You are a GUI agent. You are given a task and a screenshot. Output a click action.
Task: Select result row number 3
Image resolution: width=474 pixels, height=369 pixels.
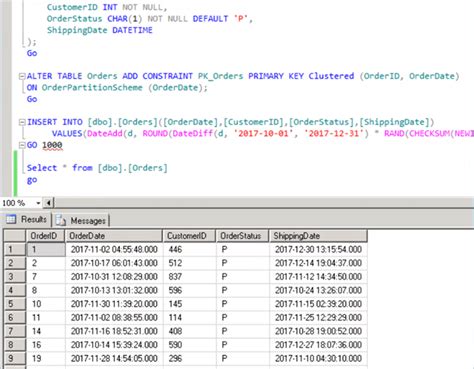coord(15,277)
